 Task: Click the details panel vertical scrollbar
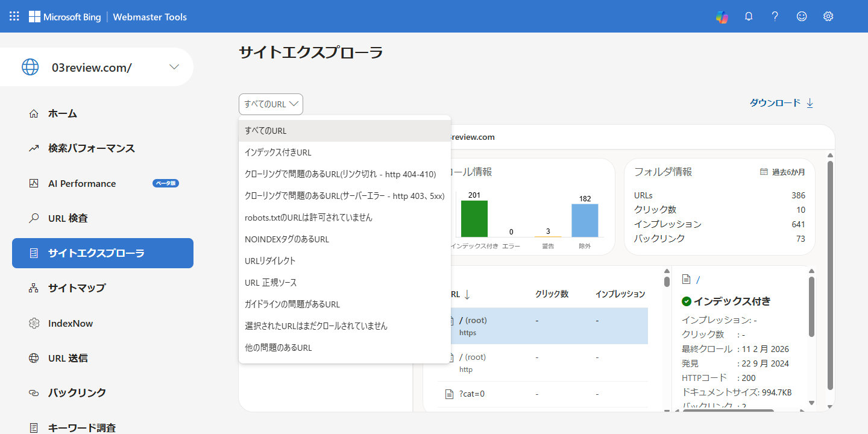tap(811, 307)
